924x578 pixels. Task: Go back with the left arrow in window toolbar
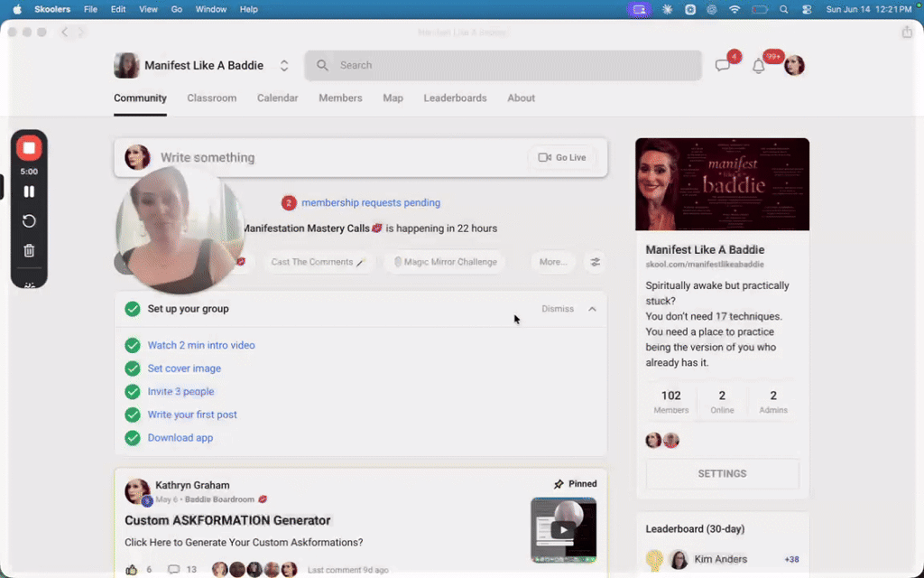click(x=65, y=33)
